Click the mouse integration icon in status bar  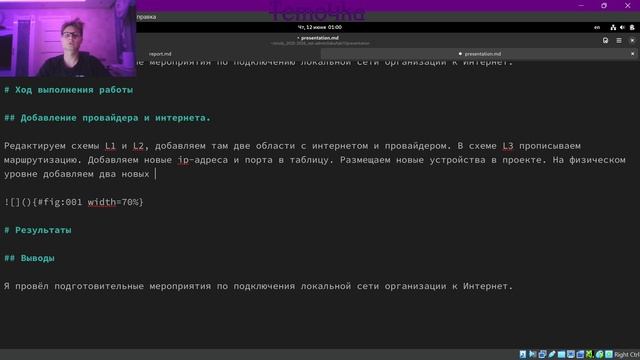pos(600,354)
